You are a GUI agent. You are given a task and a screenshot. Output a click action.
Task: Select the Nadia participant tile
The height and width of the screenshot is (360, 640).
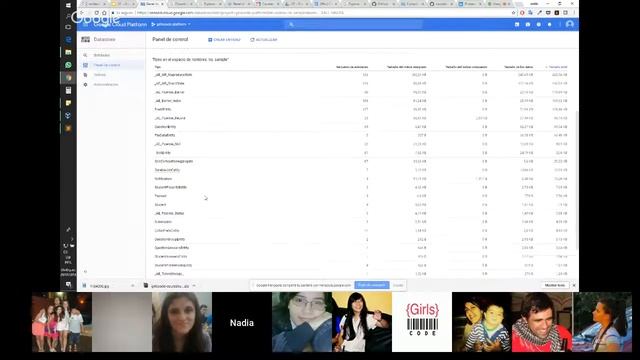coord(242,322)
